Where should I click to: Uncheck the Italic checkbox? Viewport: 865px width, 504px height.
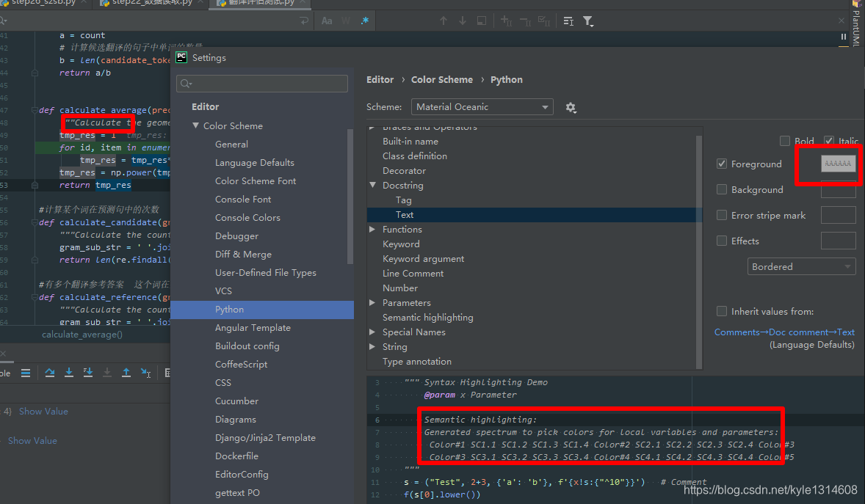[828, 141]
